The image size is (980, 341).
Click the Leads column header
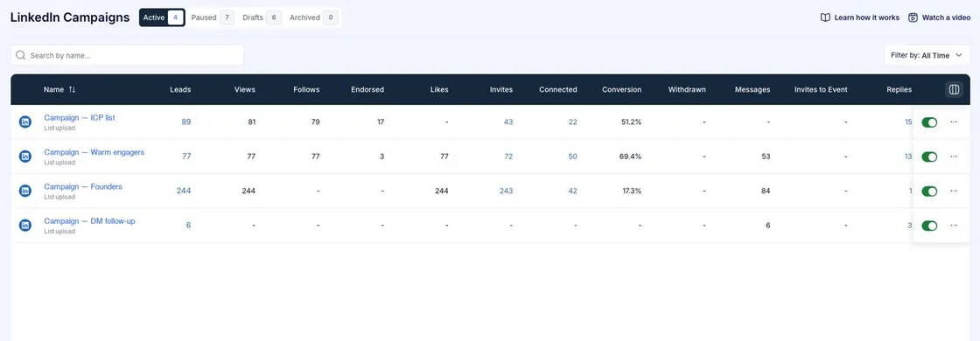click(180, 90)
